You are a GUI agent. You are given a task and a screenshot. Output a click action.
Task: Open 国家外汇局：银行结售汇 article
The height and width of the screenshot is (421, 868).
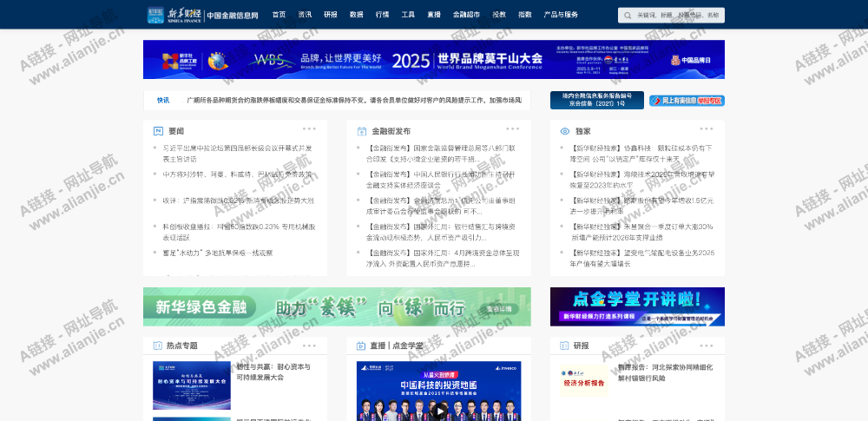(x=441, y=232)
